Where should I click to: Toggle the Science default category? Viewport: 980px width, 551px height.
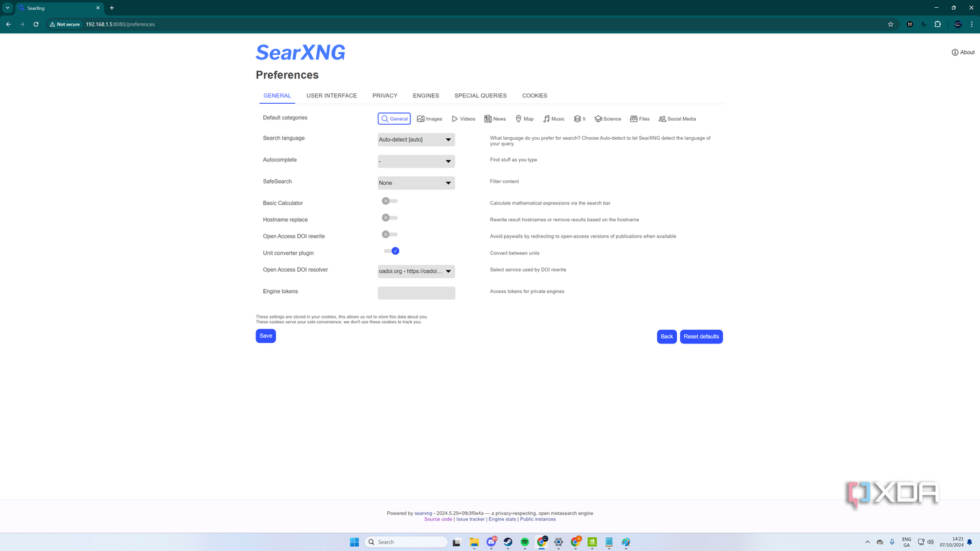point(608,119)
